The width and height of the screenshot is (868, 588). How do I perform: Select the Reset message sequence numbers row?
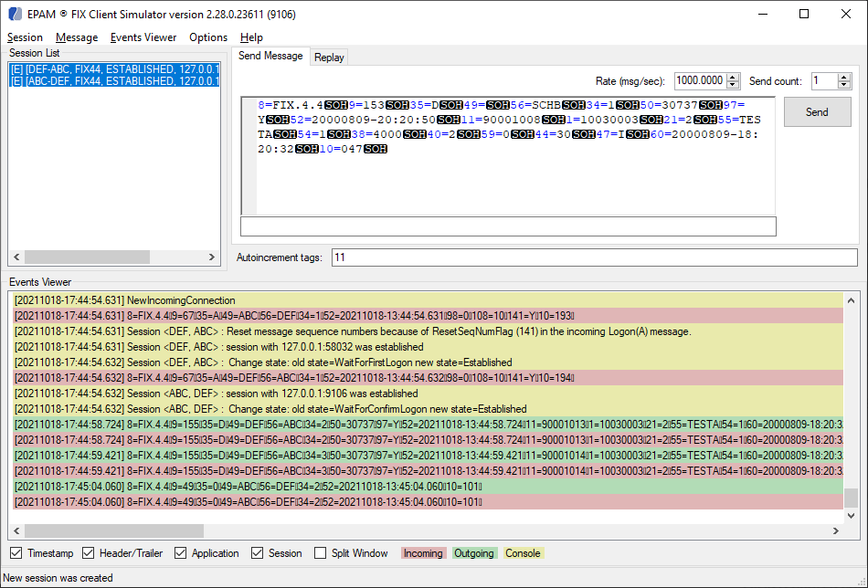pyautogui.click(x=428, y=331)
